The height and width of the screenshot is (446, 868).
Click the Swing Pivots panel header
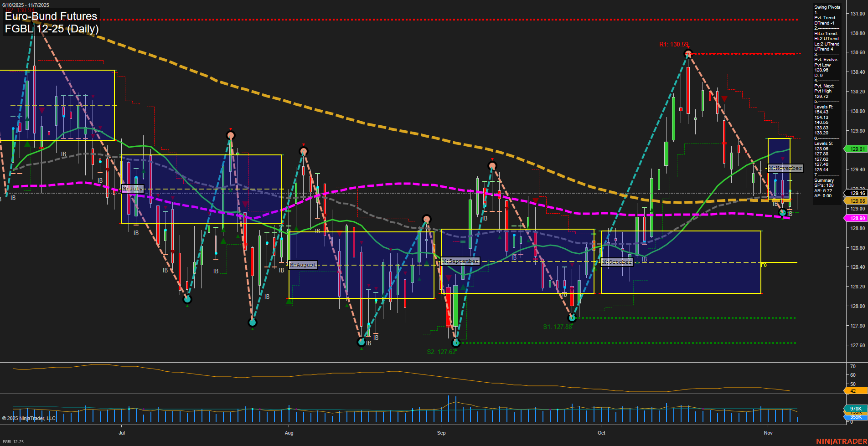[x=827, y=7]
